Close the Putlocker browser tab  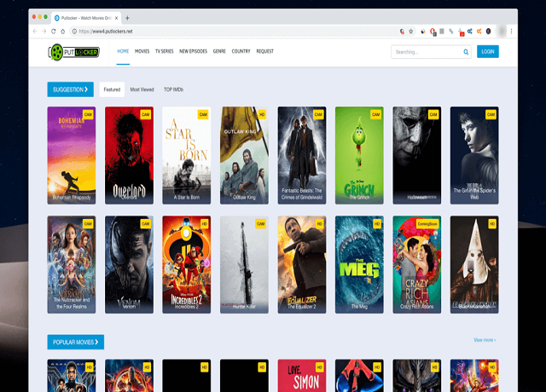pyautogui.click(x=116, y=17)
